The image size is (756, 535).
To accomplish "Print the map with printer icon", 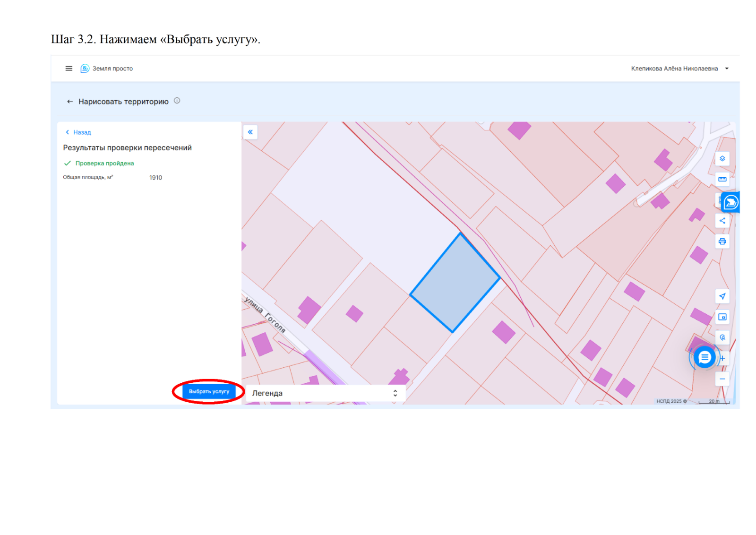I will click(722, 242).
